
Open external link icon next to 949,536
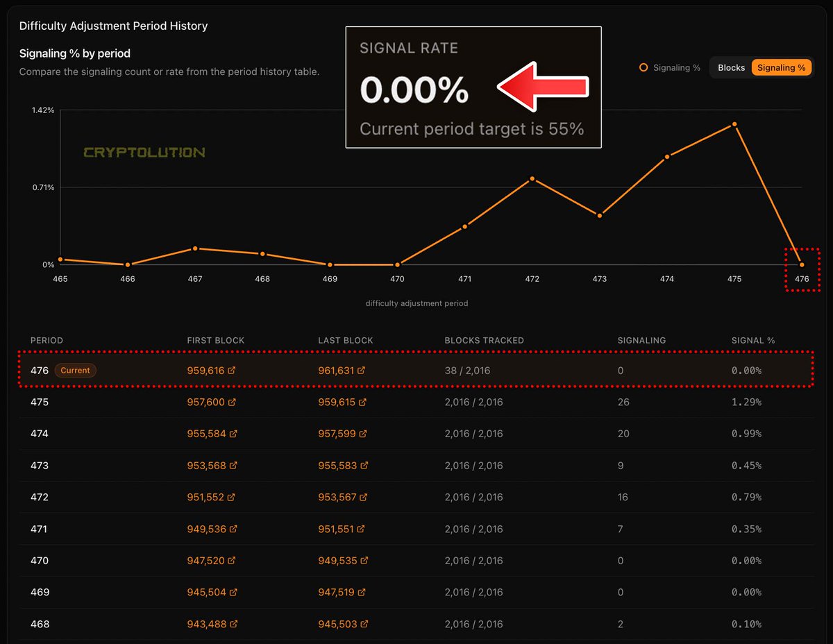(233, 529)
